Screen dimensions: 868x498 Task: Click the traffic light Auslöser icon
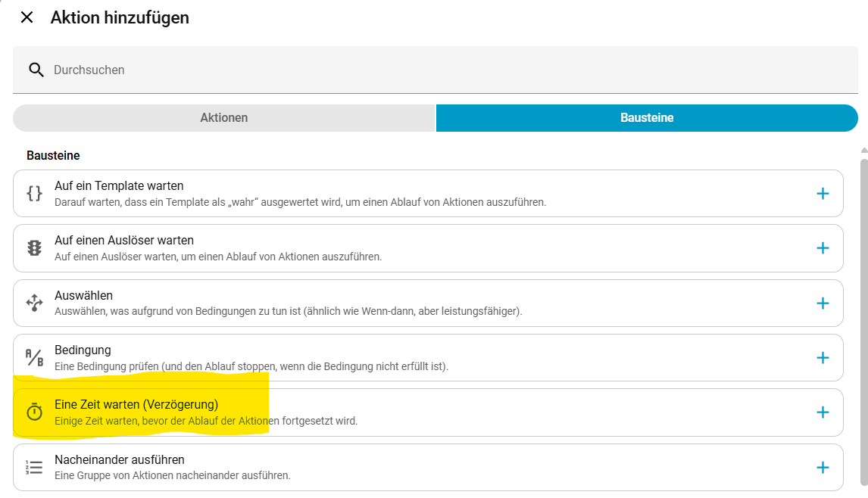coord(34,248)
